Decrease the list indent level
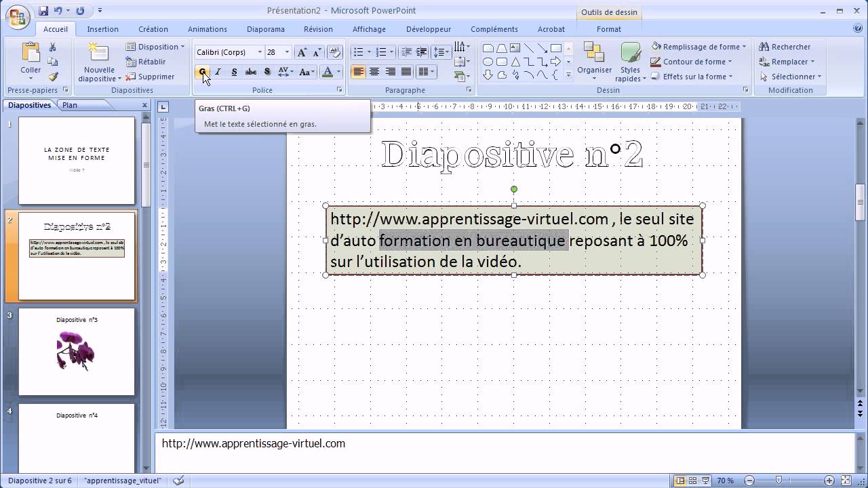This screenshot has width=868, height=488. 406,52
